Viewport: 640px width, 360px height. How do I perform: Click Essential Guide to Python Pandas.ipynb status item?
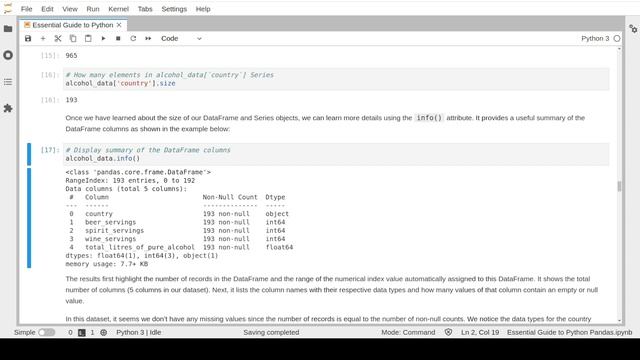coord(569,332)
